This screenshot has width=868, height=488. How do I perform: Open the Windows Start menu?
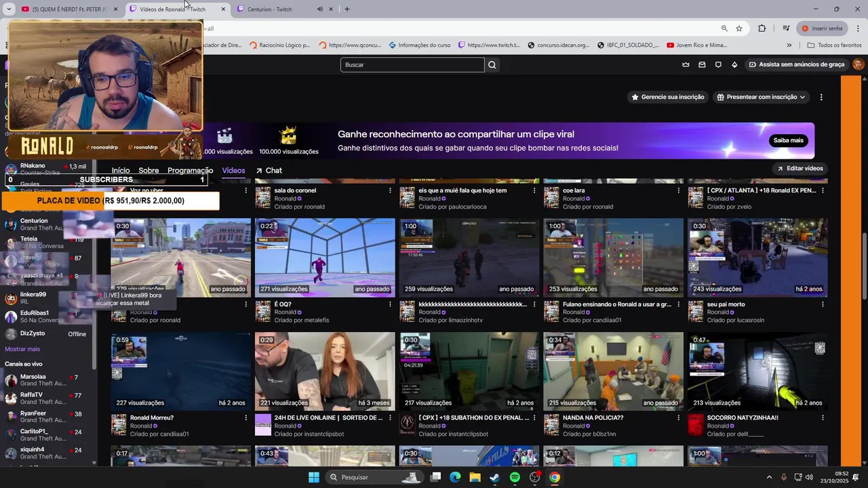314,477
